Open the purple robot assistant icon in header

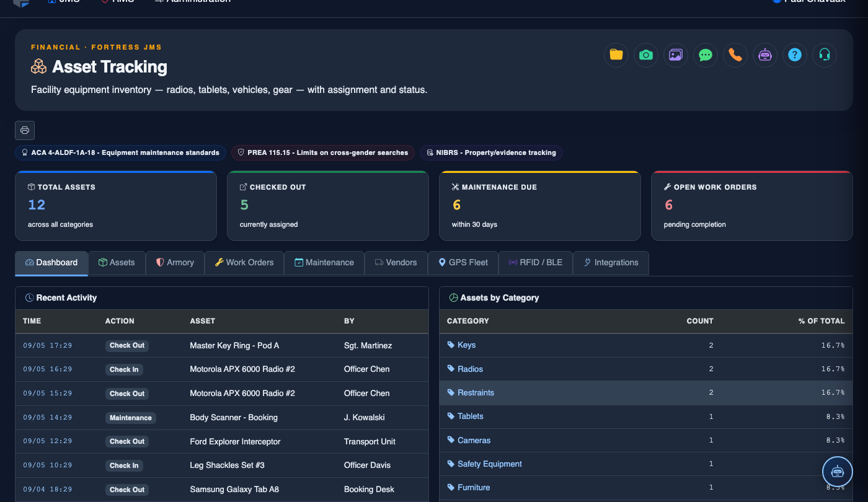765,55
